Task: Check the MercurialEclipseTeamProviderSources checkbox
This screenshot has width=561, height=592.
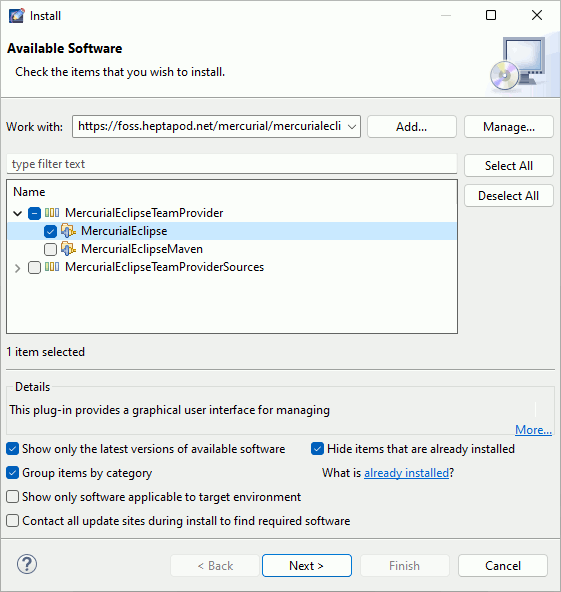Action: pyautogui.click(x=34, y=267)
